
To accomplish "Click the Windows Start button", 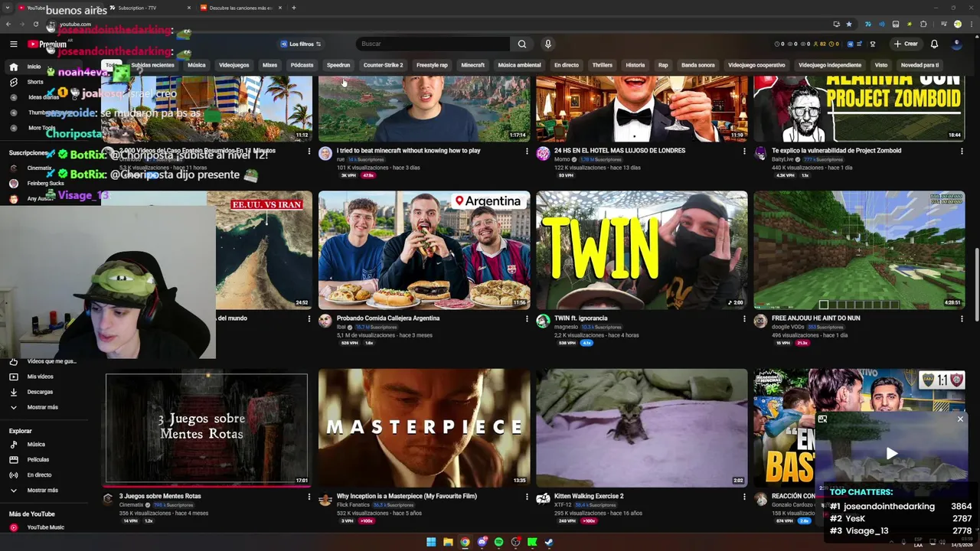I will 431,542.
